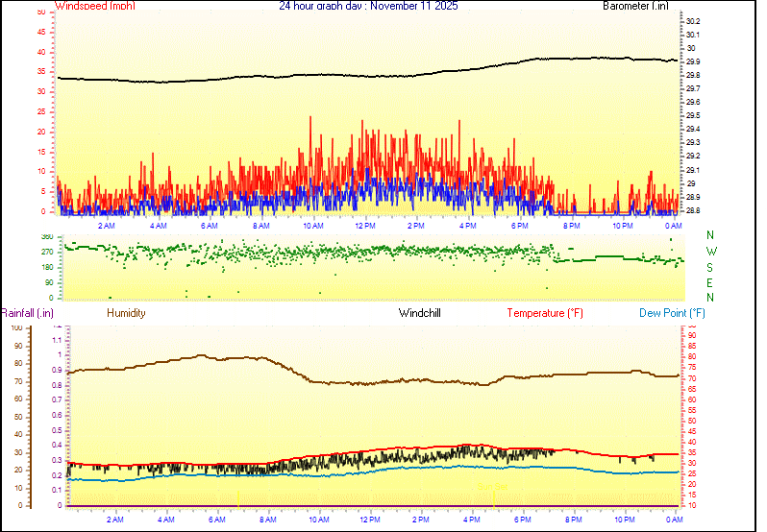Click 0 AM on the bottom temperature graph axis
This screenshot has height=532, width=767.
coord(676,520)
